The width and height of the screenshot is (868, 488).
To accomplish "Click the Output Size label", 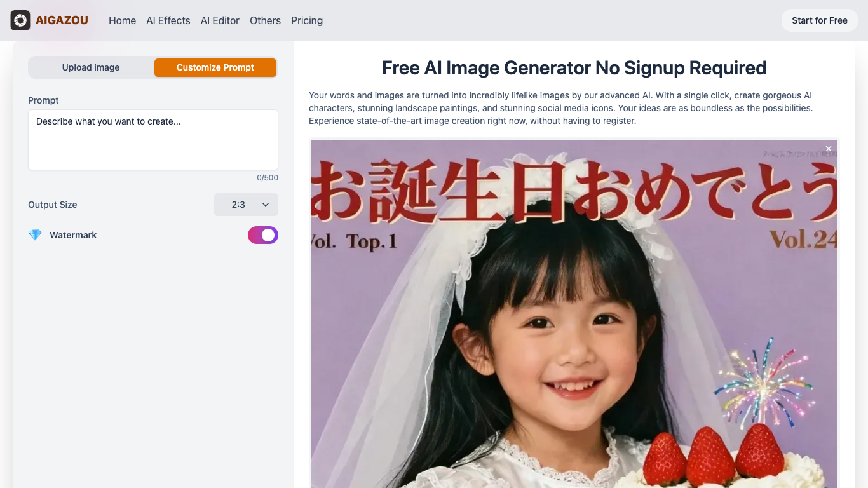I will [x=53, y=205].
